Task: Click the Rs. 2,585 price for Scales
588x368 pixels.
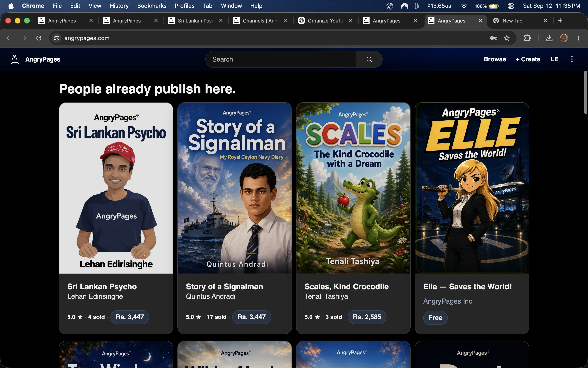Action: pyautogui.click(x=367, y=317)
